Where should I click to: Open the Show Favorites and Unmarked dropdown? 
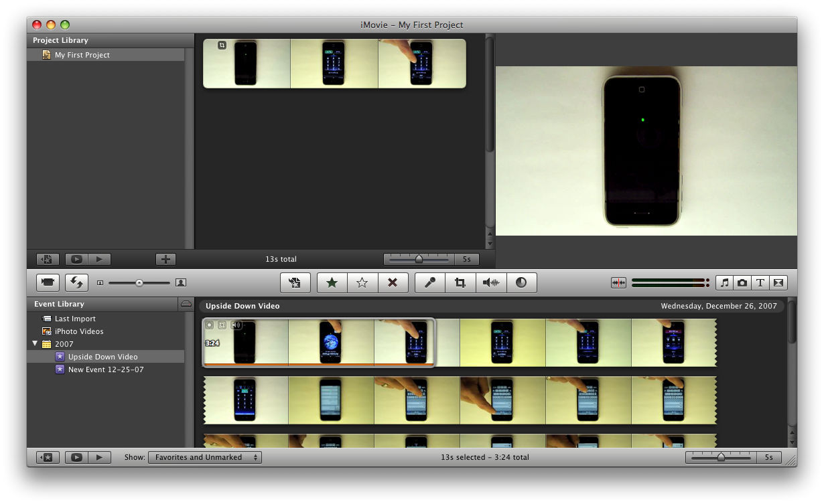pyautogui.click(x=205, y=457)
